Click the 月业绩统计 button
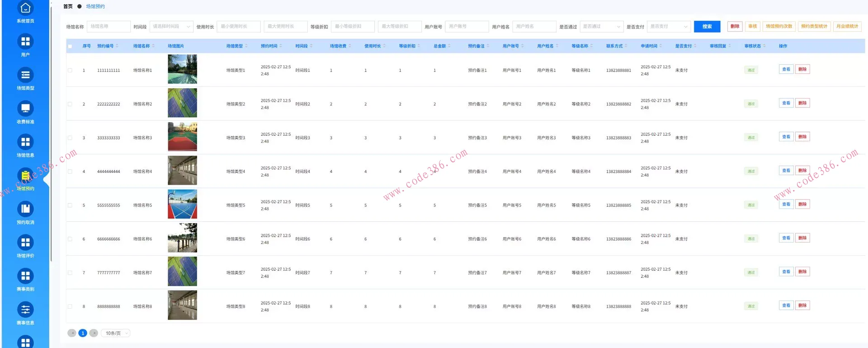The height and width of the screenshot is (348, 868). pos(847,26)
